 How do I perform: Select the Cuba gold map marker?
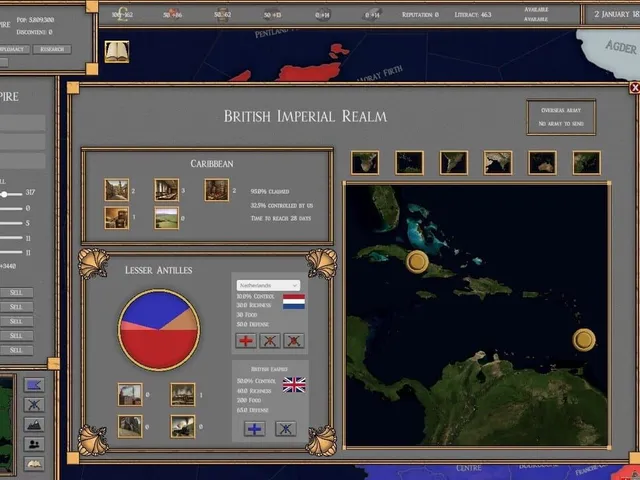417,261
